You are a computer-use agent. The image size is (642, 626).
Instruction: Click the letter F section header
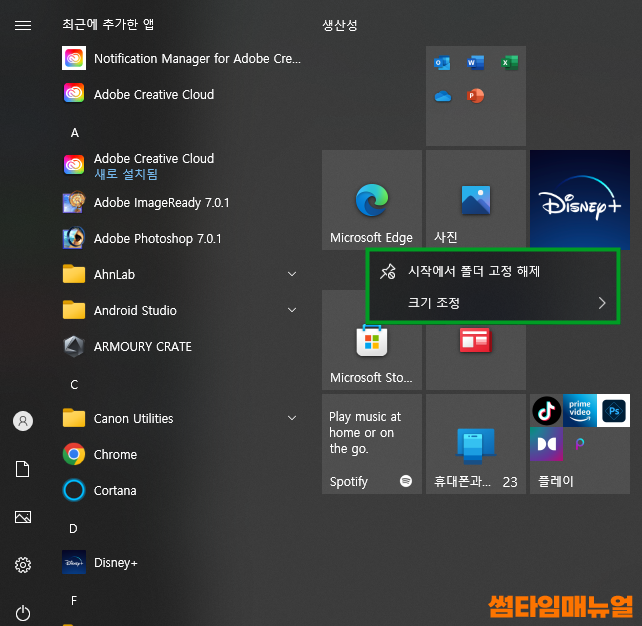tap(74, 601)
